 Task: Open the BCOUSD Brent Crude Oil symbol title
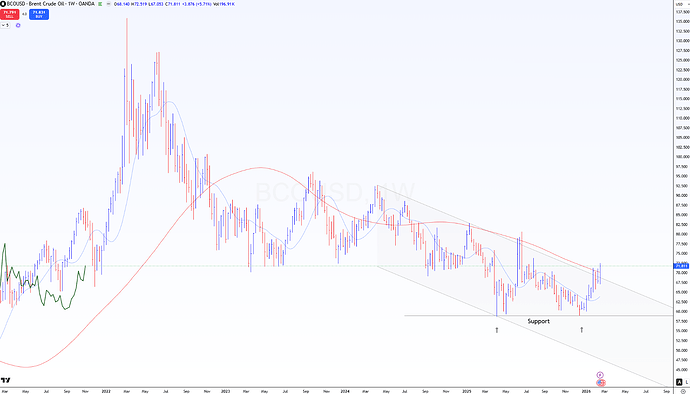click(51, 4)
